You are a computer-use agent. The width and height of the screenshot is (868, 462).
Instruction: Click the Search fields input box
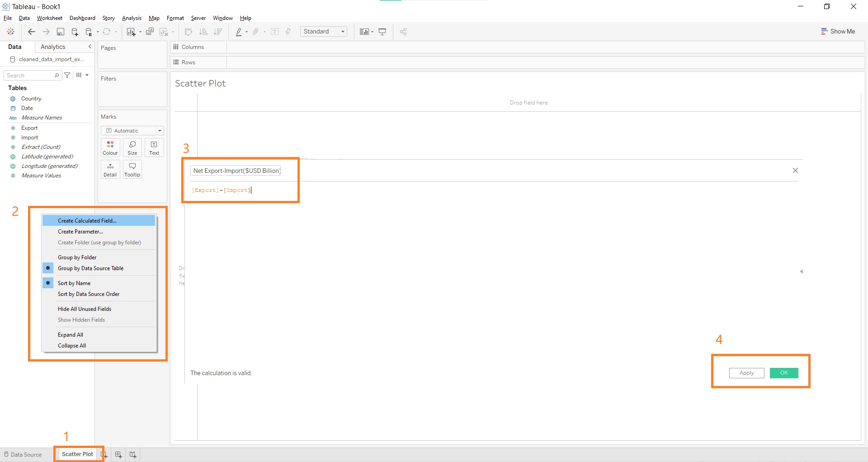(30, 76)
